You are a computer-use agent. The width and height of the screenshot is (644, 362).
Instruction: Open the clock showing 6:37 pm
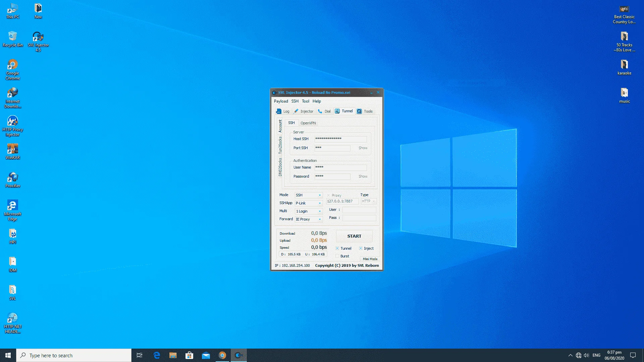(614, 355)
